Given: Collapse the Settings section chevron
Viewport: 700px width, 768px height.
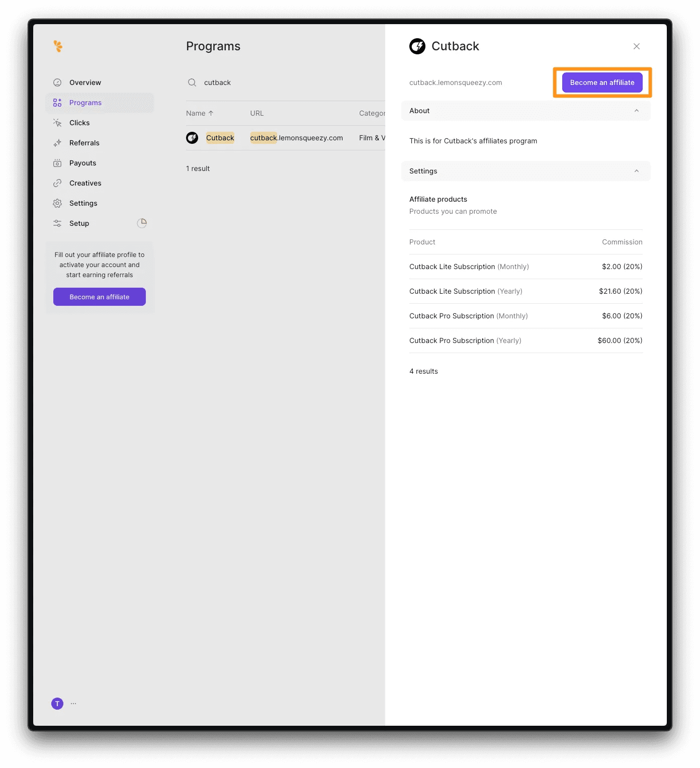Looking at the screenshot, I should (637, 171).
